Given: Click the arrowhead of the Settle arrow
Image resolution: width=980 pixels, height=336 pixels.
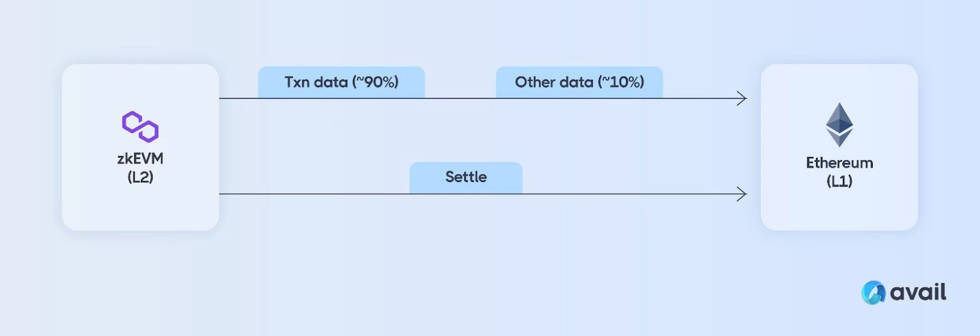Looking at the screenshot, I should [742, 194].
